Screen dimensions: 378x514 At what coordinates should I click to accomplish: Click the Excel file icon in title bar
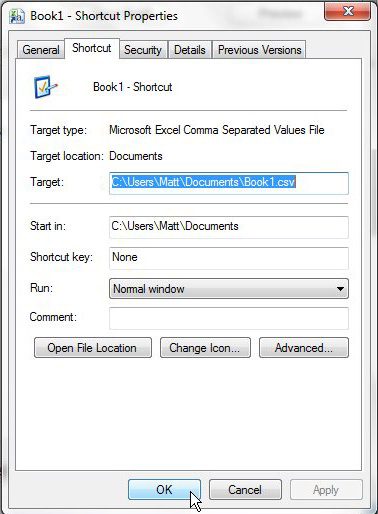tap(17, 16)
